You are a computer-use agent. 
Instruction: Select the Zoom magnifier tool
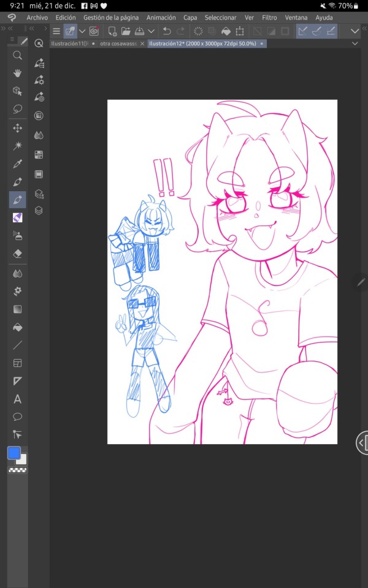coord(17,56)
